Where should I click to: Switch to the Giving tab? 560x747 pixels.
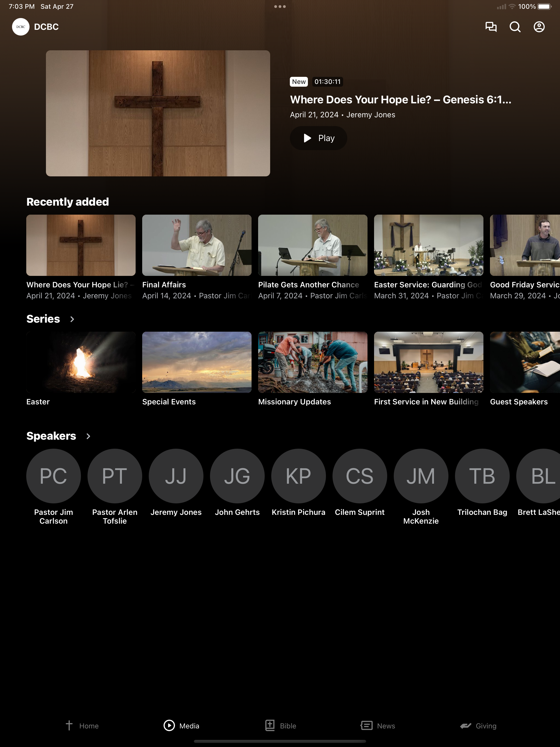478,725
